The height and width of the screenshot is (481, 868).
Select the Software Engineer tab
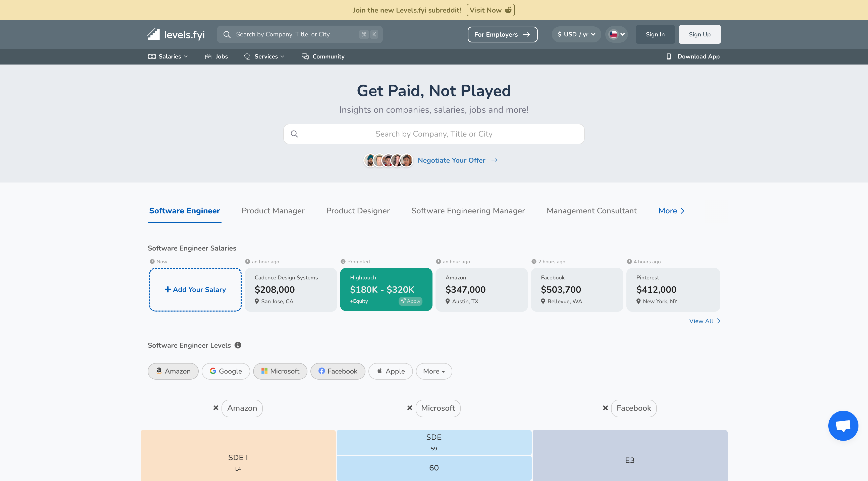[185, 211]
